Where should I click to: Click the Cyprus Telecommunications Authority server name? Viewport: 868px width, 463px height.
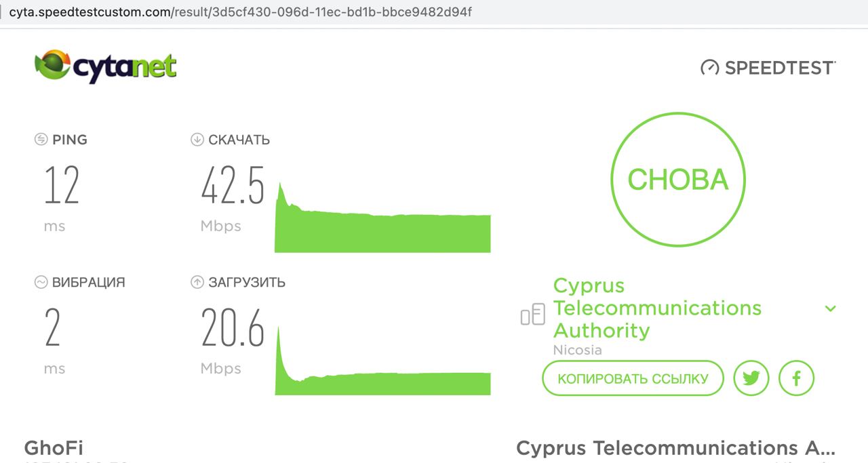[657, 308]
